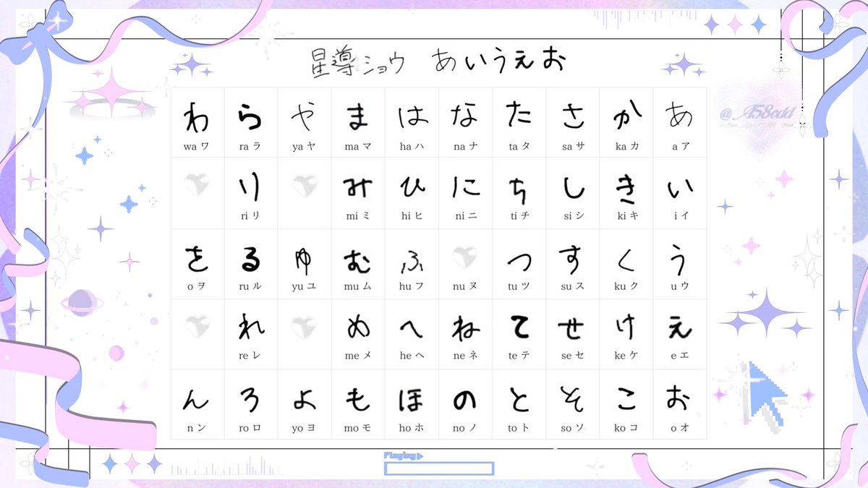Viewport: 868px width, 488px height.
Task: Click the 'ki キ' cell
Action: (626, 193)
